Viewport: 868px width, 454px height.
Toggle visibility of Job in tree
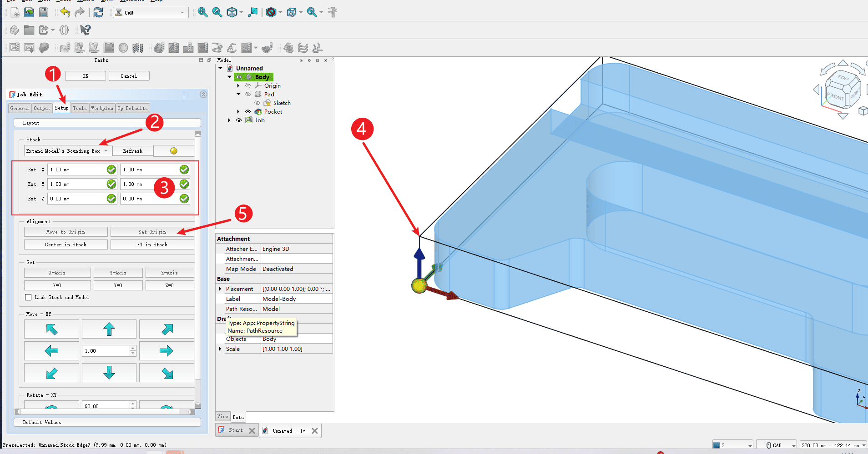[239, 120]
